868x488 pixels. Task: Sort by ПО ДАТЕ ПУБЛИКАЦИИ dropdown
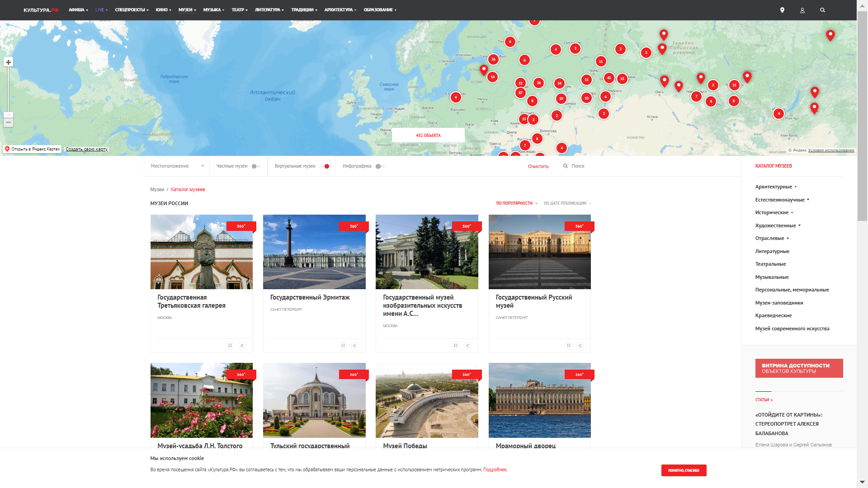click(567, 203)
